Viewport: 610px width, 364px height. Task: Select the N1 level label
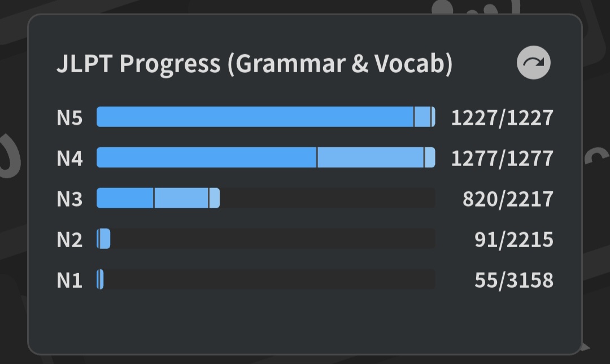point(69,280)
